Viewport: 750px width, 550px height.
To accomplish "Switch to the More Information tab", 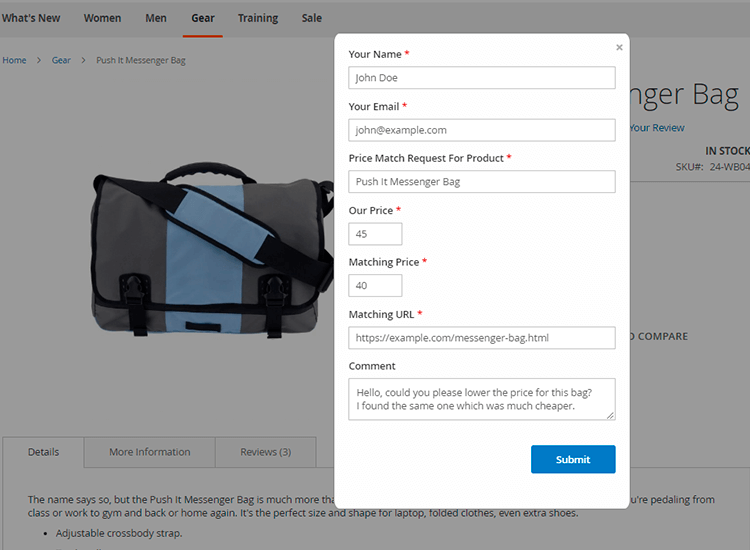I will point(149,452).
